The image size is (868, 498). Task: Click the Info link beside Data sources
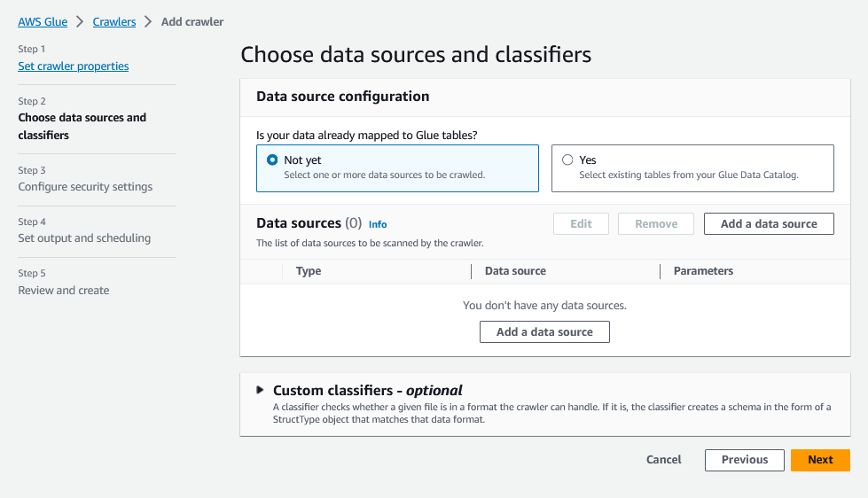(378, 224)
